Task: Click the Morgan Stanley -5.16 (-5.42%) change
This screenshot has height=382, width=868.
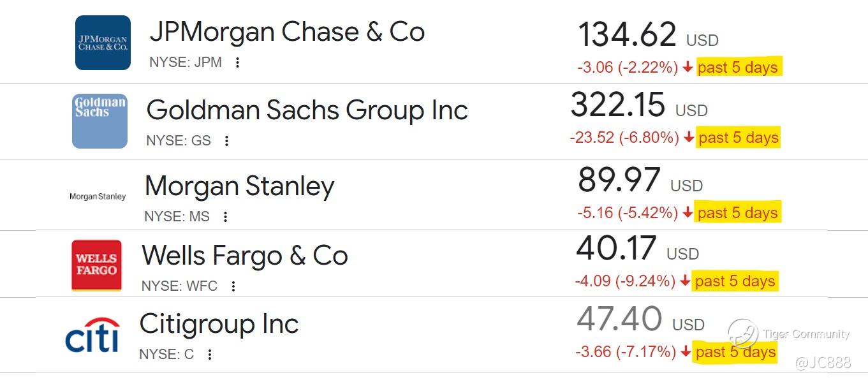Action: (628, 213)
